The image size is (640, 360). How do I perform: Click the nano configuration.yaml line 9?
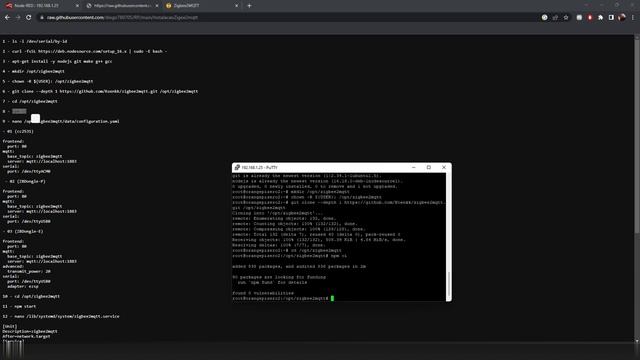(x=61, y=121)
